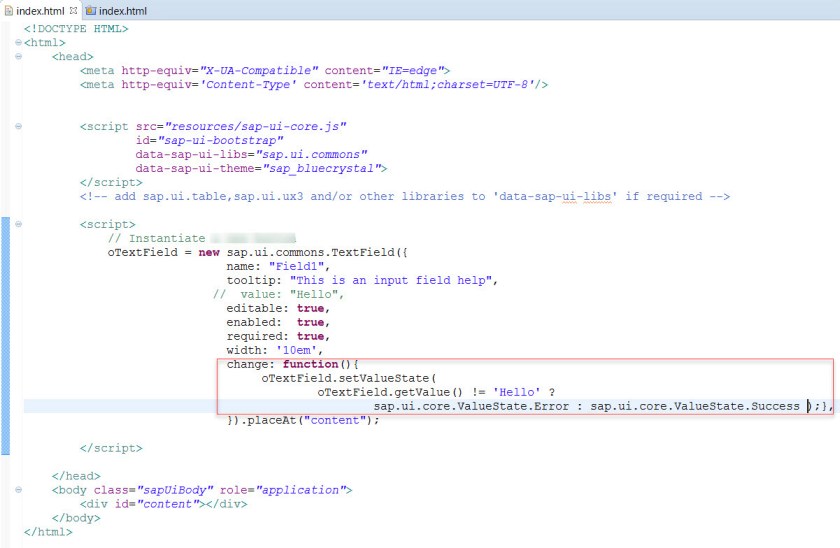Viewport: 840px width, 548px height.
Task: Click the 'Content-Type' attribute value
Action: (248, 84)
